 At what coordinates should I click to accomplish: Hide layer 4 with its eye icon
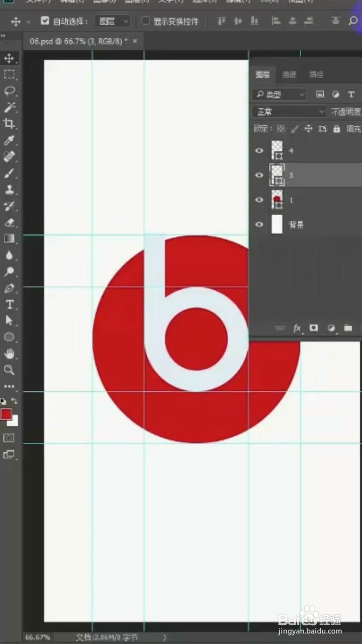tap(259, 150)
